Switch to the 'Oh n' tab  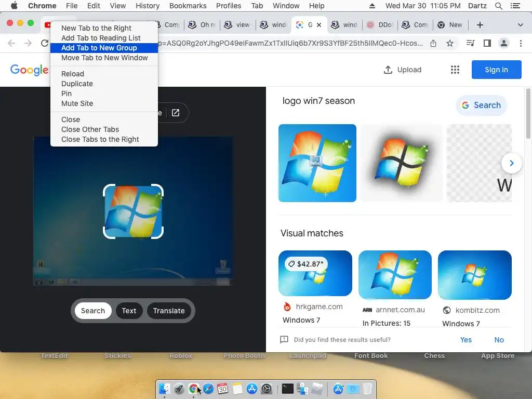202,25
